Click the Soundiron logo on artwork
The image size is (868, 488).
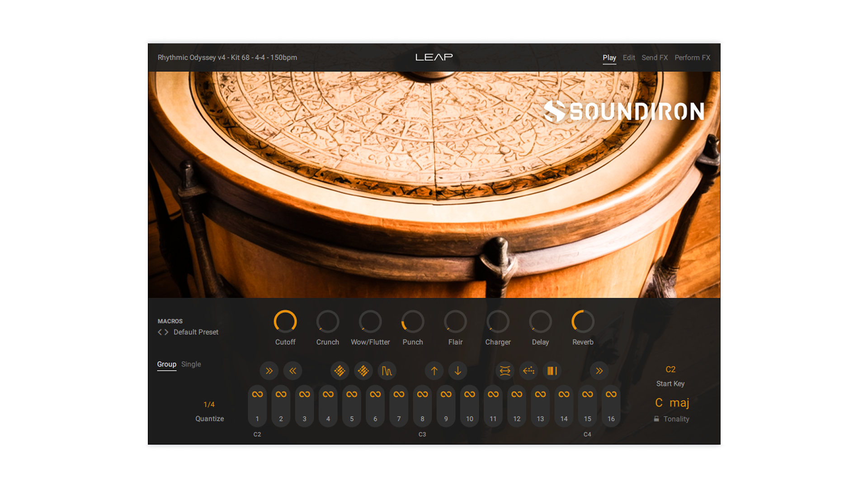(624, 111)
